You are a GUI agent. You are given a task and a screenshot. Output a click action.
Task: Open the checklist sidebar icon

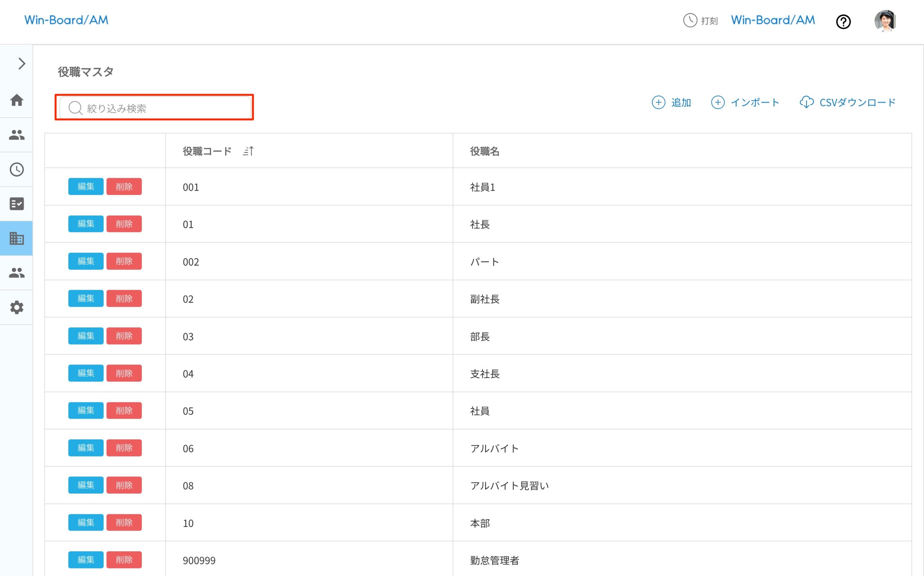17,204
